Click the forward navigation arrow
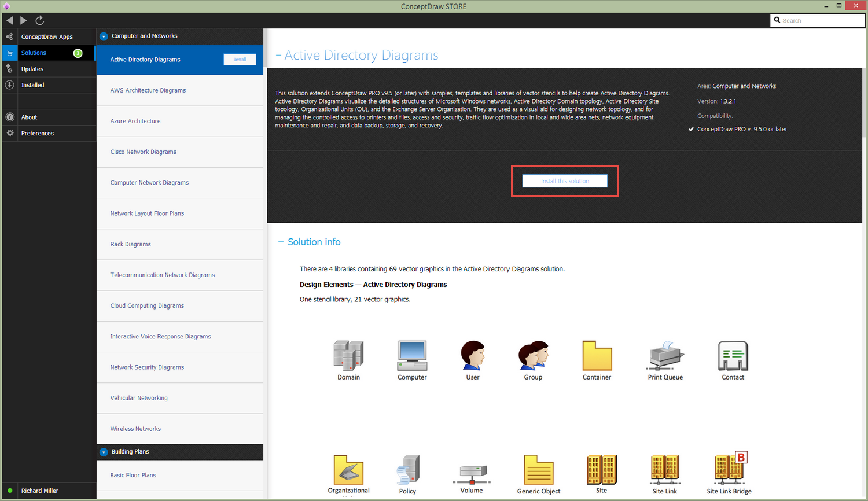The height and width of the screenshot is (501, 868). pos(24,20)
